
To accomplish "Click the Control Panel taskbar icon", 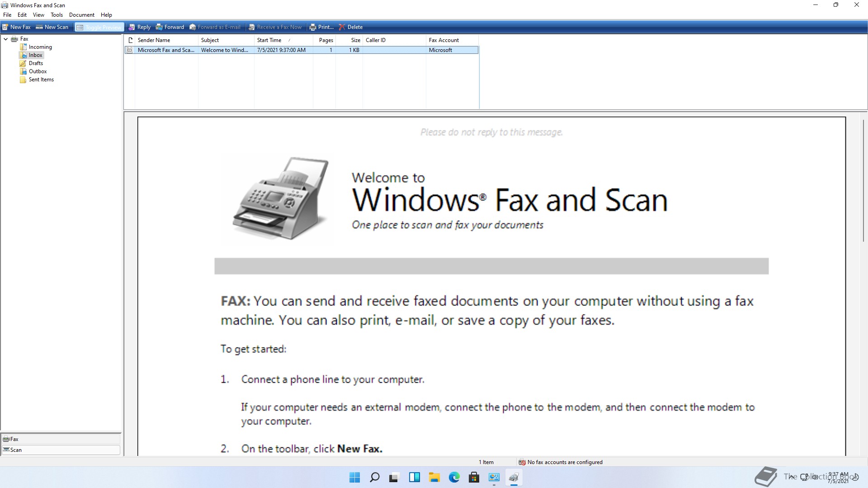I will click(494, 477).
